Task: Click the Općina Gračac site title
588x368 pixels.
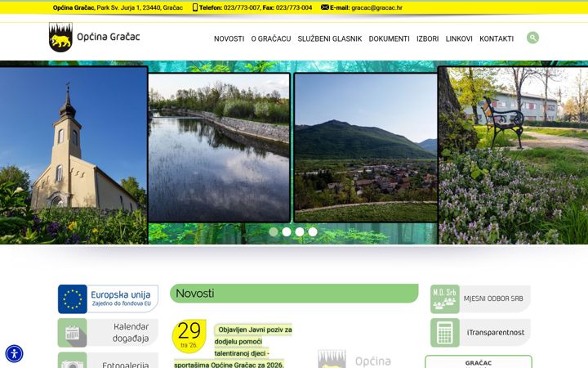Action: (109, 37)
